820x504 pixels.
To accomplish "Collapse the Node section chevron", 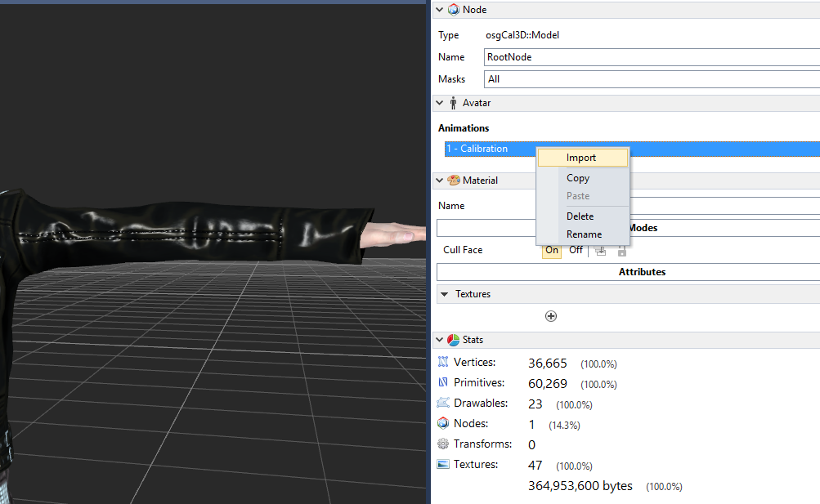I will pos(439,10).
